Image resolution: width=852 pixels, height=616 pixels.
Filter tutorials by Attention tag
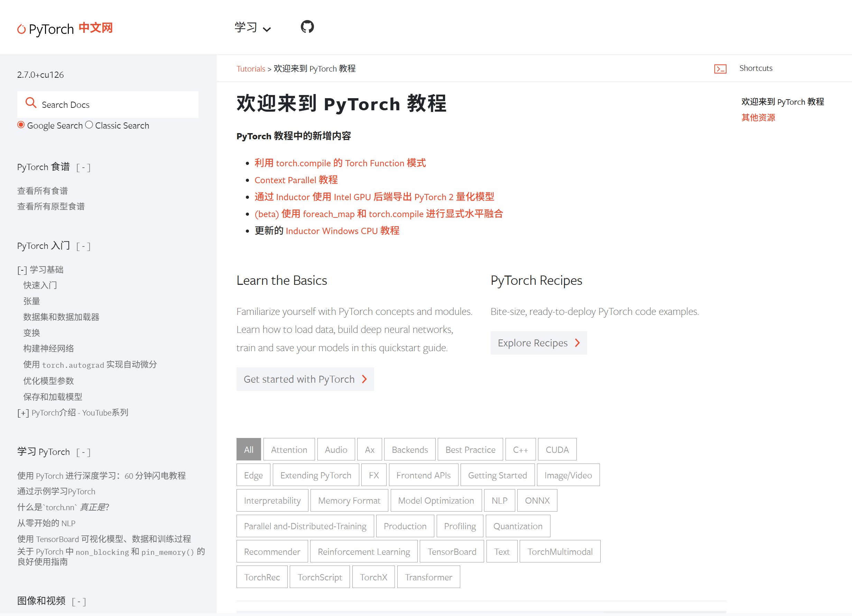(x=289, y=450)
